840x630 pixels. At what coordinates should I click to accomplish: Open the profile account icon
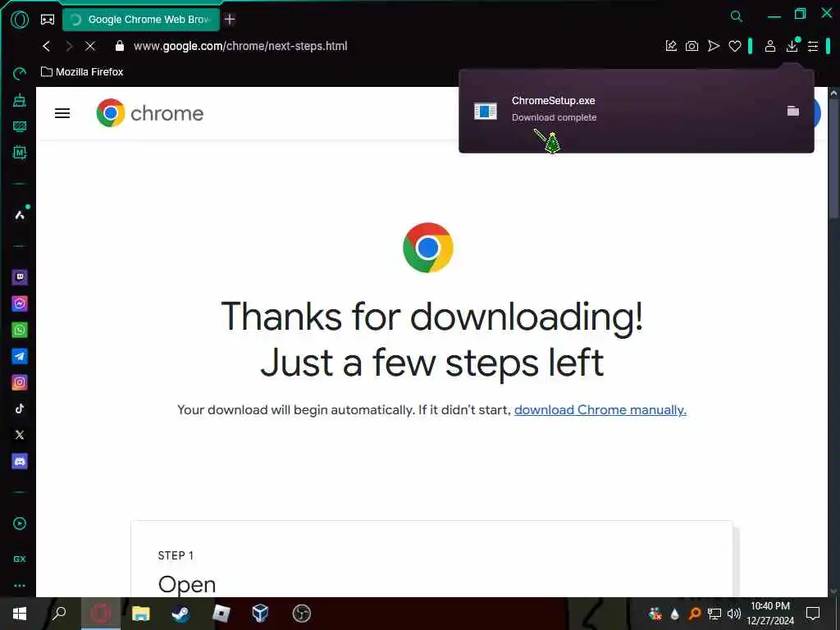coord(770,46)
